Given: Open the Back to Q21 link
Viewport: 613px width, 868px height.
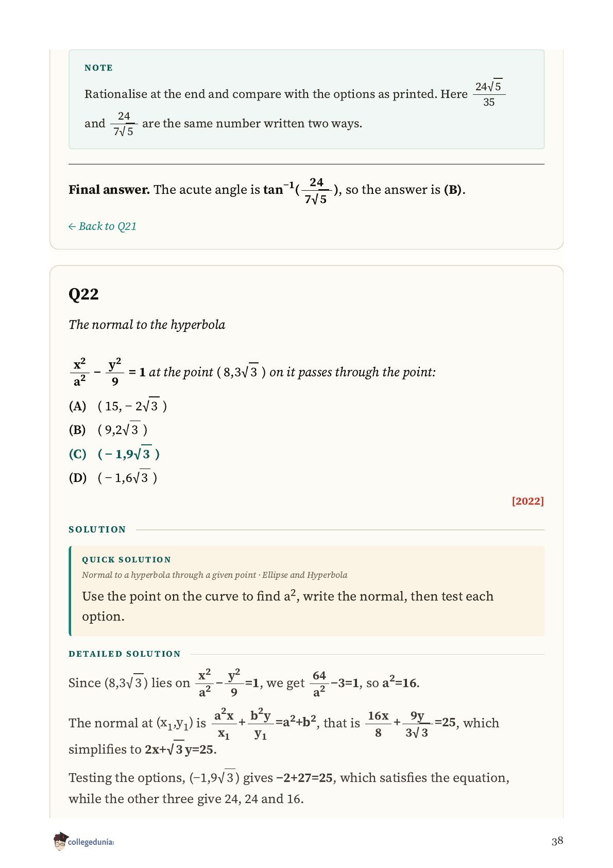Looking at the screenshot, I should 103,226.
